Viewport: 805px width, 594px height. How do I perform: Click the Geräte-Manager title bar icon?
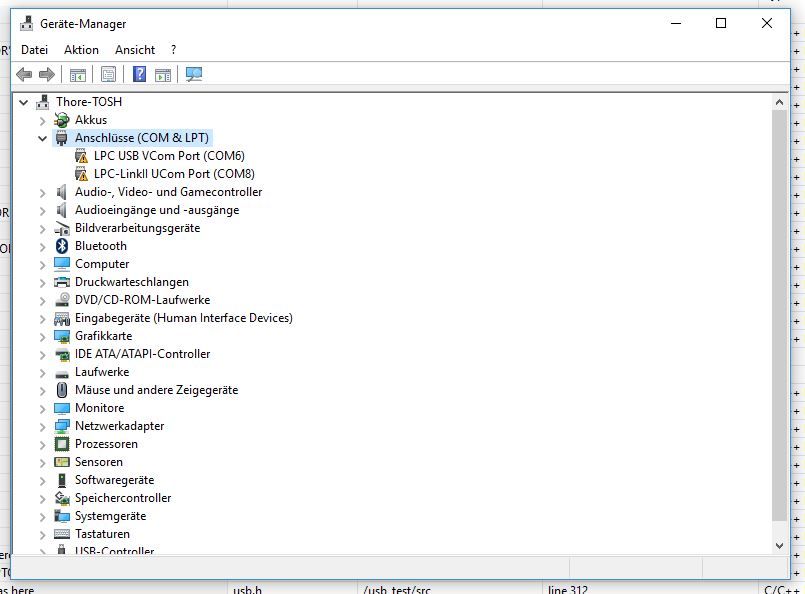27,24
